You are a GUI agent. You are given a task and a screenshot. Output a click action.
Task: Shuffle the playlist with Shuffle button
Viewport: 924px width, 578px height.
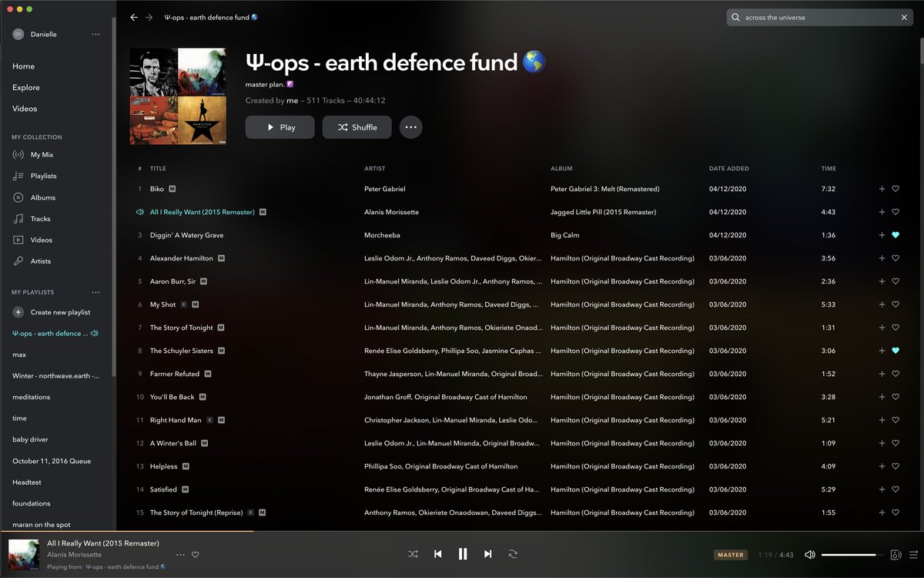[x=357, y=127]
